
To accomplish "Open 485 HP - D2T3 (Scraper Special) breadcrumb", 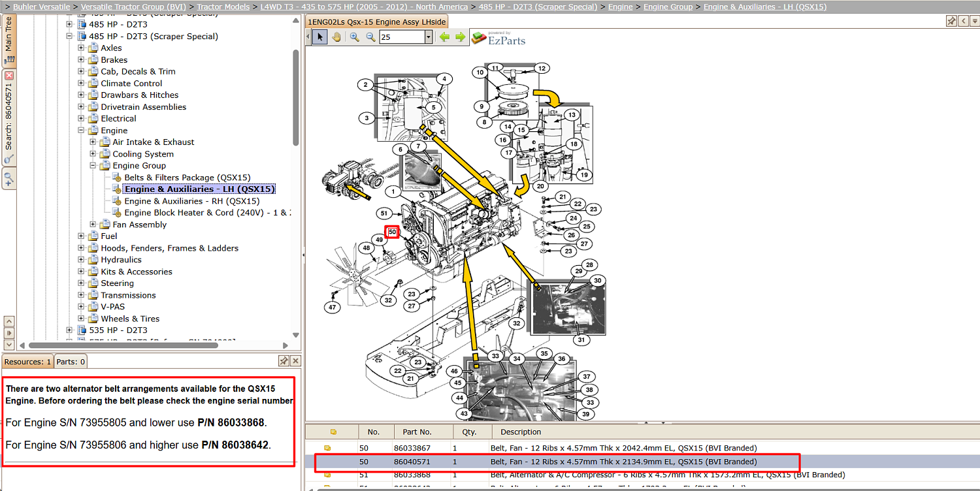I will (538, 7).
